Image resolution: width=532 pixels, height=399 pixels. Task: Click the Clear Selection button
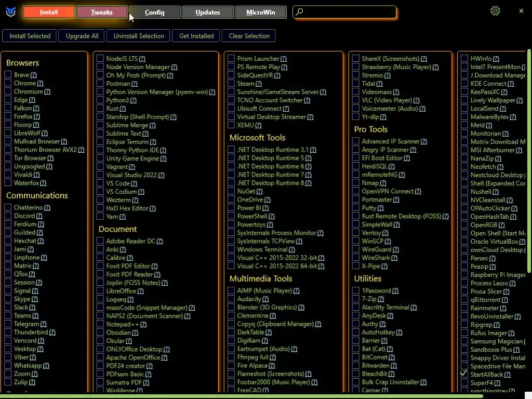(x=249, y=36)
